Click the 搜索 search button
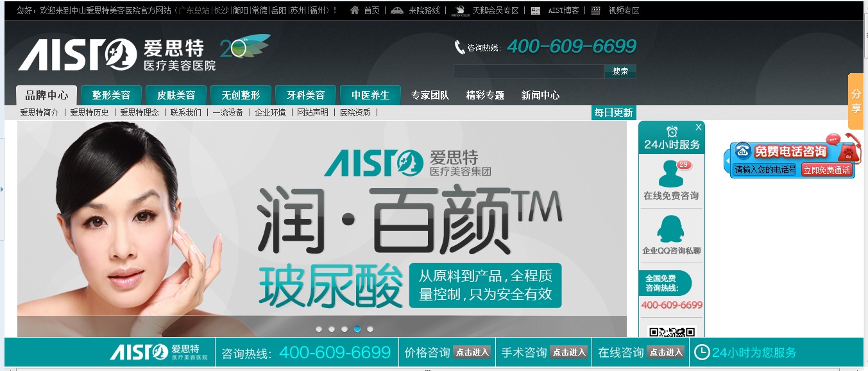 620,71
